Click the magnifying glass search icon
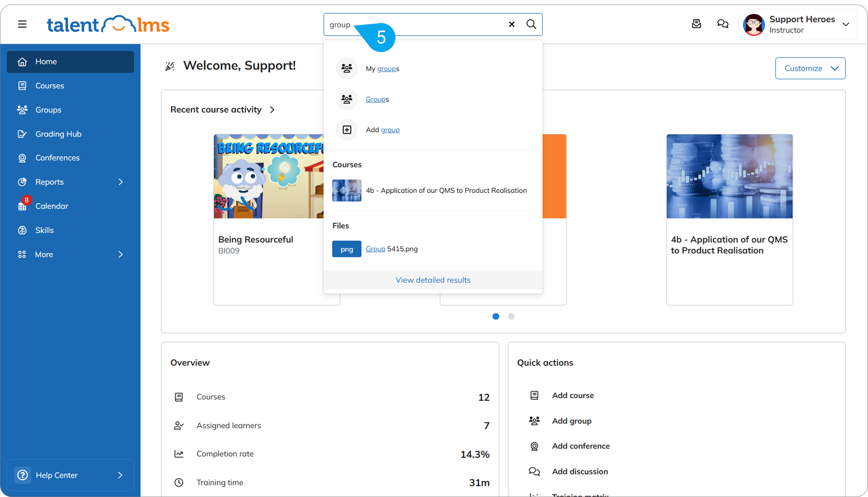This screenshot has height=497, width=868. (531, 24)
